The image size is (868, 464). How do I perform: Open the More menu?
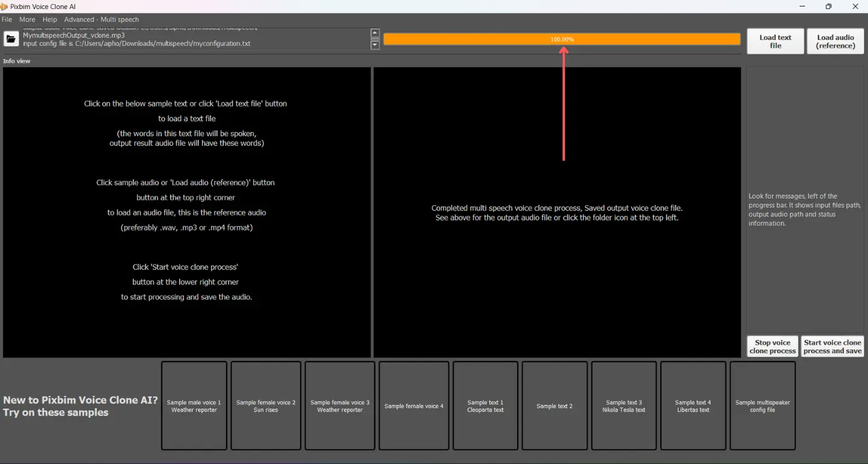tap(27, 19)
